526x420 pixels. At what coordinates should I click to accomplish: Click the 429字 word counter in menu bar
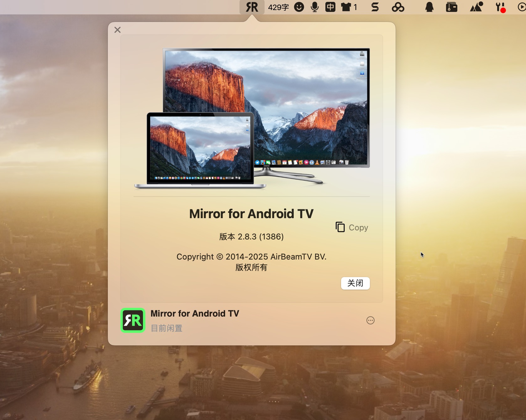coord(278,7)
